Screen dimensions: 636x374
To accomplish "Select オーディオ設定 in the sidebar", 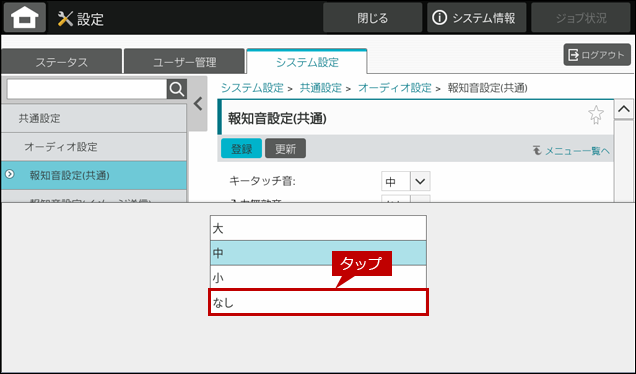I will (94, 147).
